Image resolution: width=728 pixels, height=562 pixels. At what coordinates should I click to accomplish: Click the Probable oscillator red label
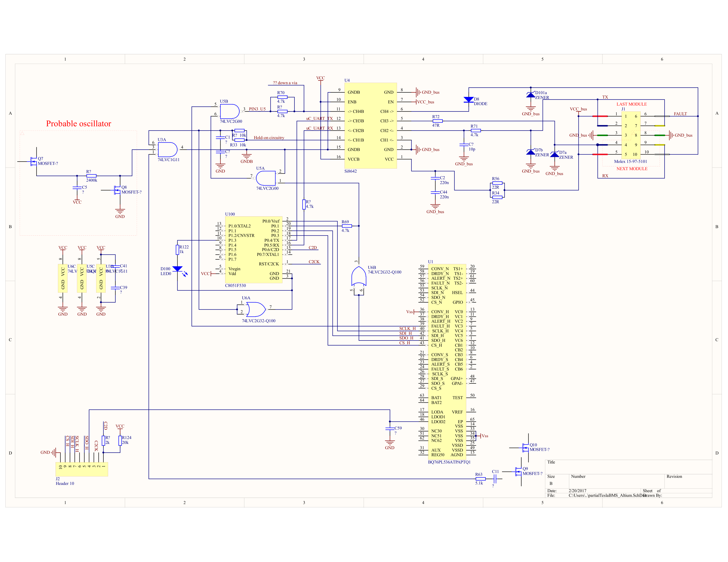pos(79,124)
